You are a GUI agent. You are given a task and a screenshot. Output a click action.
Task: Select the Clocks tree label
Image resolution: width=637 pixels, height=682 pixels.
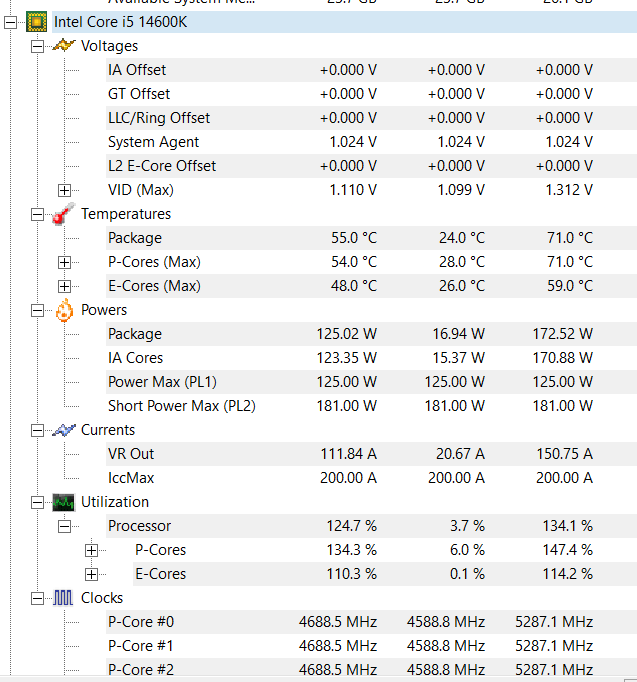click(x=102, y=598)
